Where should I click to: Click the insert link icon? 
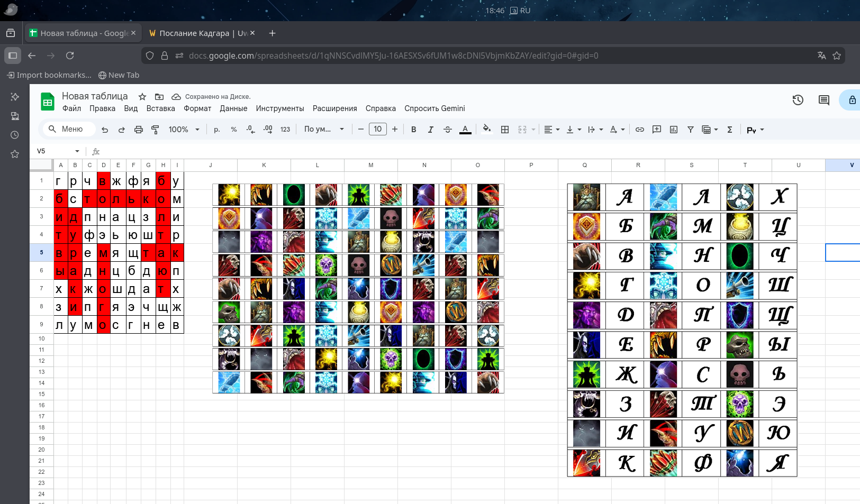click(x=639, y=130)
